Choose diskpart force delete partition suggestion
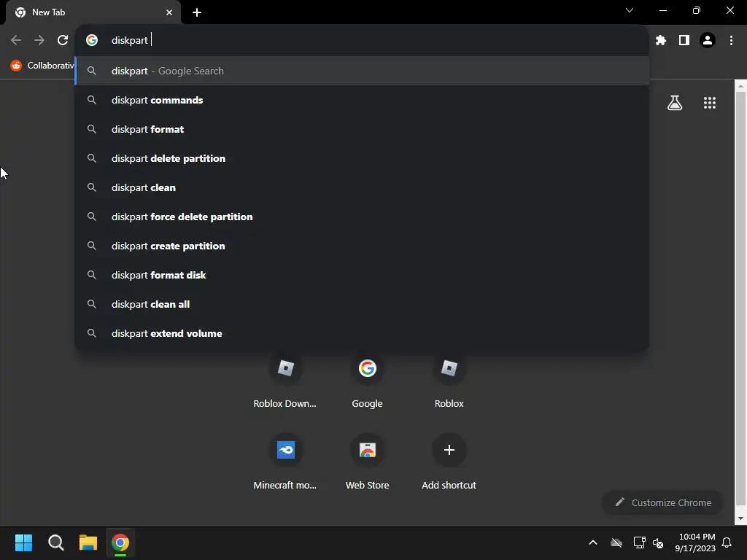 [x=362, y=217]
